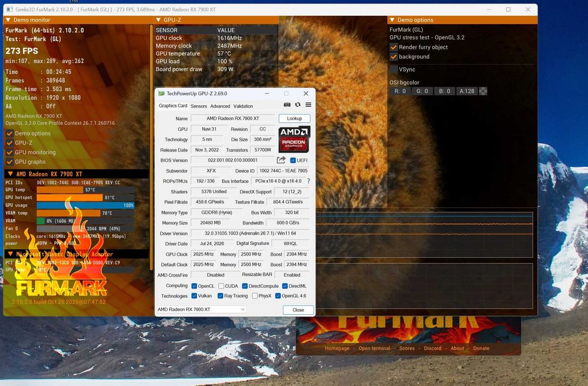Uncheck Demo options in Demo monitor
This screenshot has width=588, height=386.
pyautogui.click(x=9, y=133)
